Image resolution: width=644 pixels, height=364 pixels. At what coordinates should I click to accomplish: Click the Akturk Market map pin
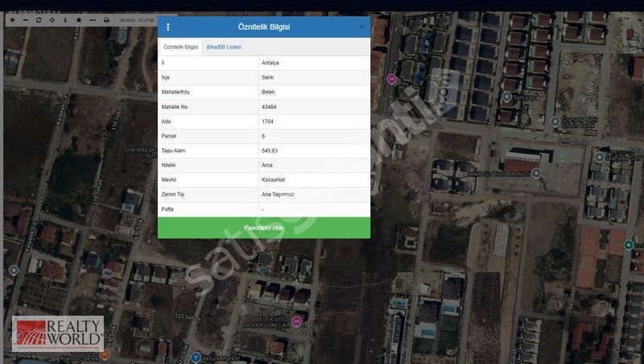point(196,357)
